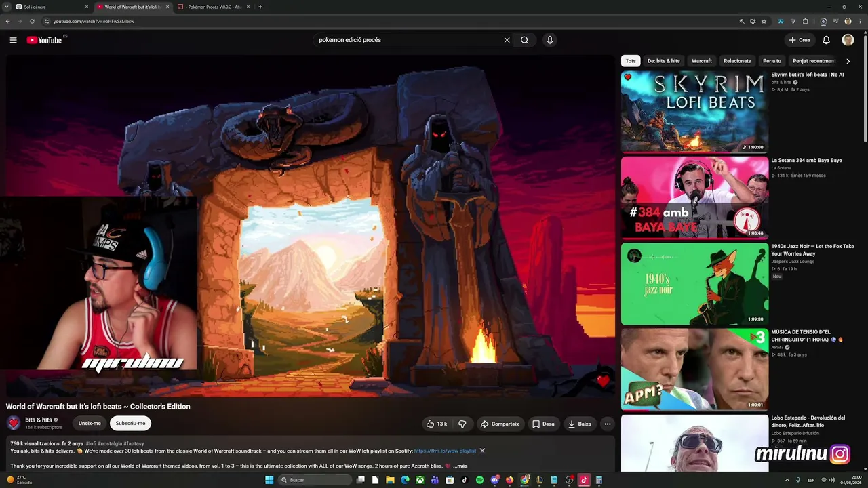Open the Skyrim Lofi Beats thumbnail
This screenshot has height=488, width=868.
(x=694, y=112)
